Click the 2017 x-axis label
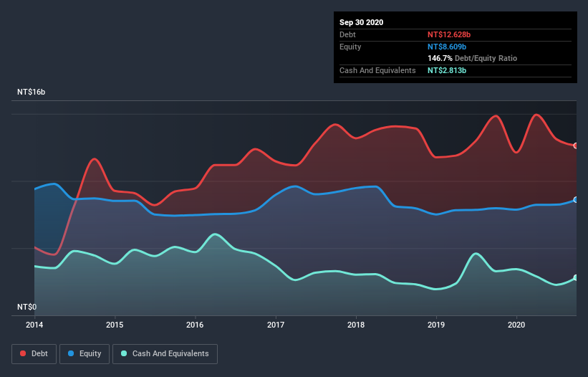Viewport: 588px width, 377px height. [x=276, y=325]
